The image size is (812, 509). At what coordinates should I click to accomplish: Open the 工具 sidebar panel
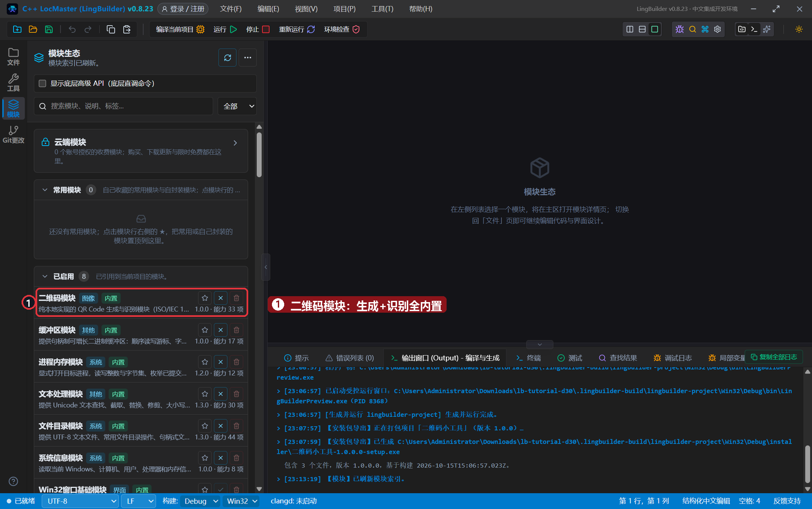[14, 83]
